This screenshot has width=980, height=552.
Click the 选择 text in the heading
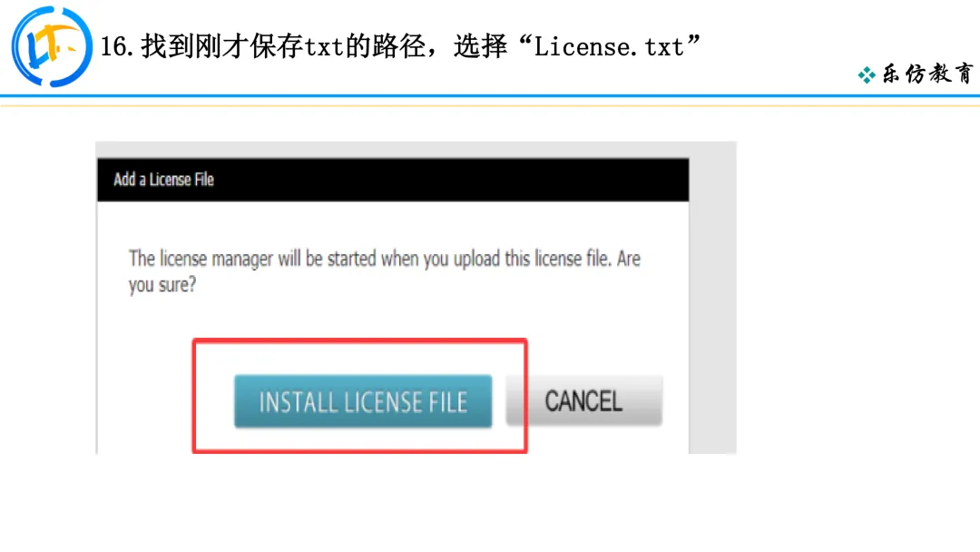pos(480,47)
